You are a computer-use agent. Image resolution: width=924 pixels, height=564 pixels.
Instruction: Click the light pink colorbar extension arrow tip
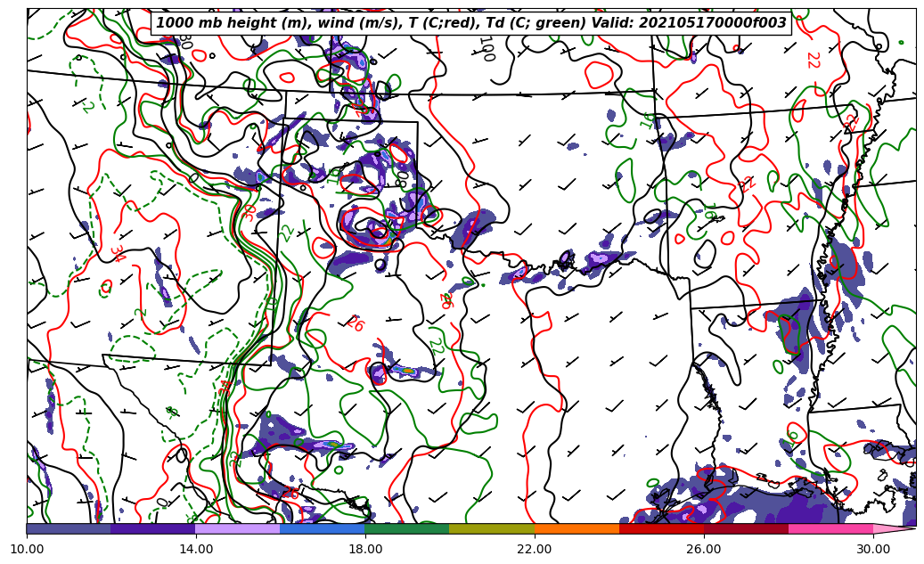click(x=894, y=528)
